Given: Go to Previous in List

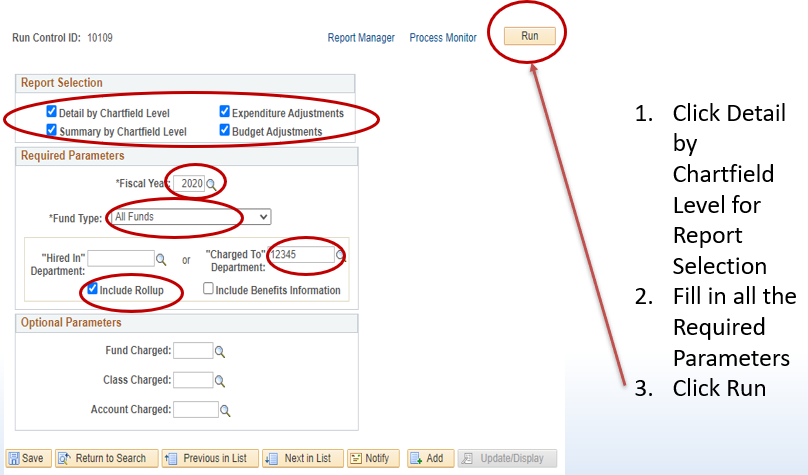Looking at the screenshot, I should tap(210, 458).
